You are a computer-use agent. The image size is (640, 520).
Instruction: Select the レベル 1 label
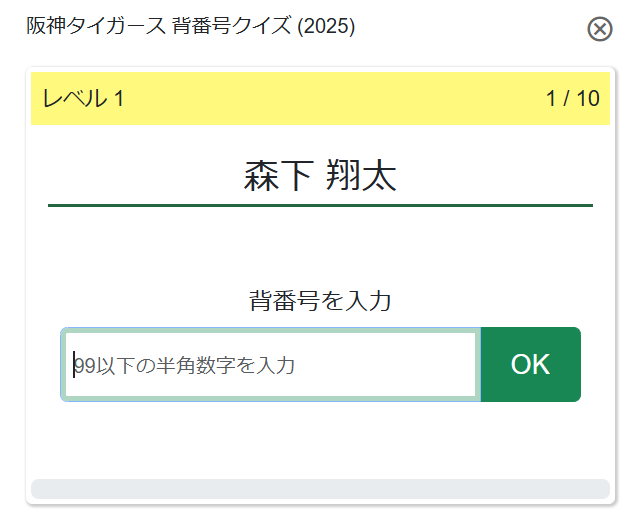(83, 99)
